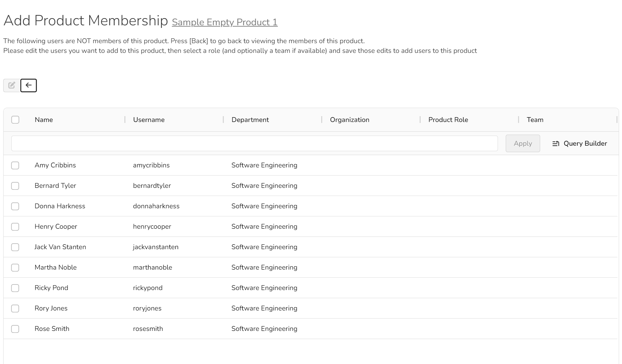
Task: Open the Sample Empty Product 1 link
Action: point(225,22)
